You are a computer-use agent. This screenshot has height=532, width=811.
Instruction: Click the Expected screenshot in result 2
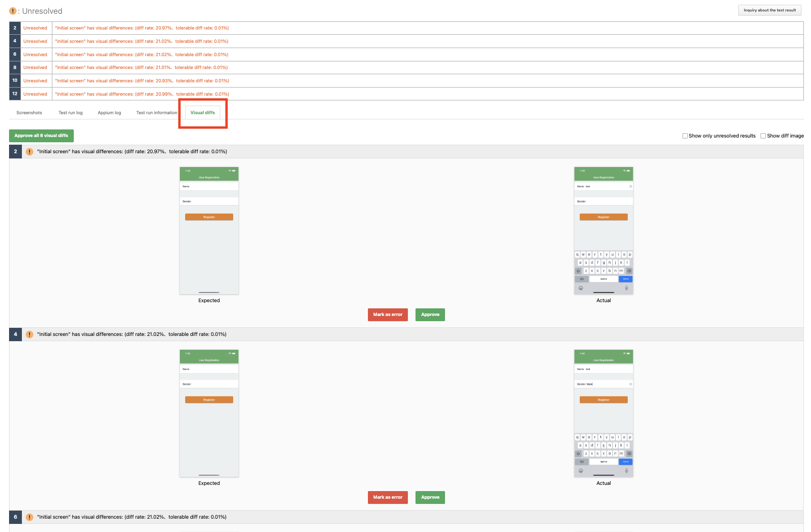click(209, 230)
